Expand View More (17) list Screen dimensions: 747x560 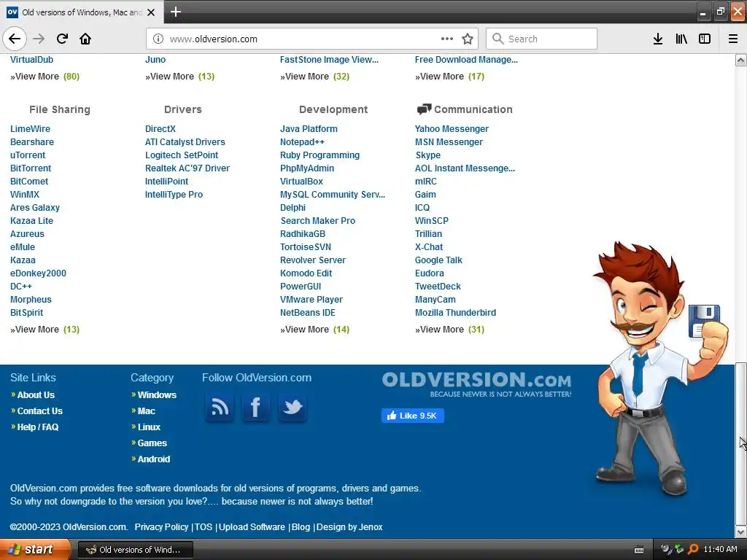[449, 76]
